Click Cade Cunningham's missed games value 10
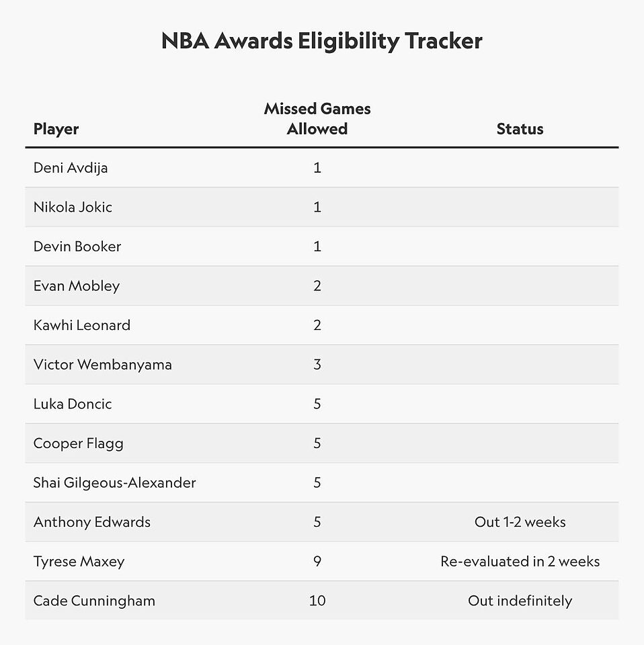This screenshot has width=644, height=645. [317, 601]
